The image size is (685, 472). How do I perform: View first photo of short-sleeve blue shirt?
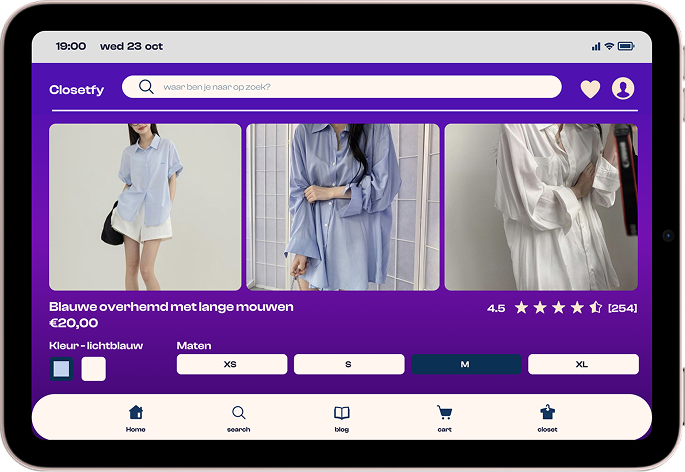pyautogui.click(x=145, y=207)
